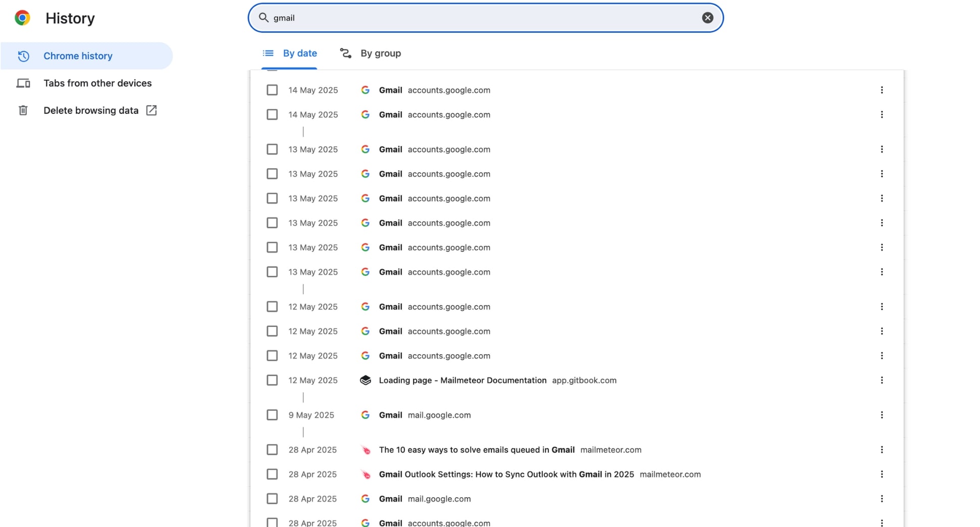
Task: Select the By date tab
Action: [x=299, y=53]
